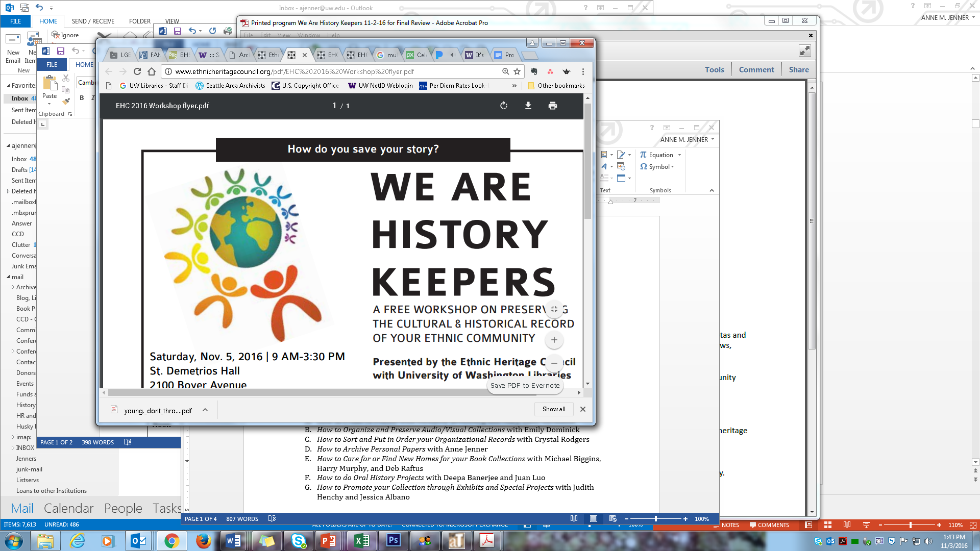Collapse the Favorites group in Outlook
Viewport: 980px width, 551px height.
pos(8,86)
